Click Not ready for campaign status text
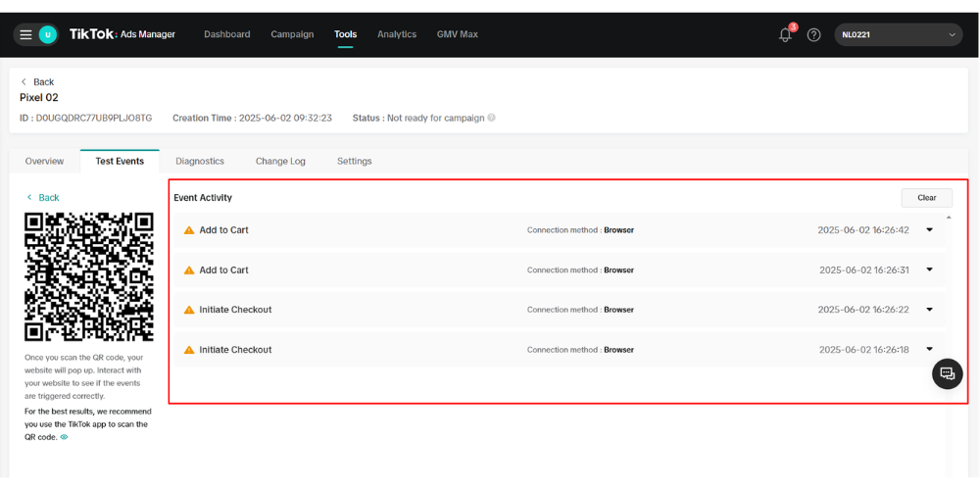Screen dimensions: 980x490 pos(436,118)
